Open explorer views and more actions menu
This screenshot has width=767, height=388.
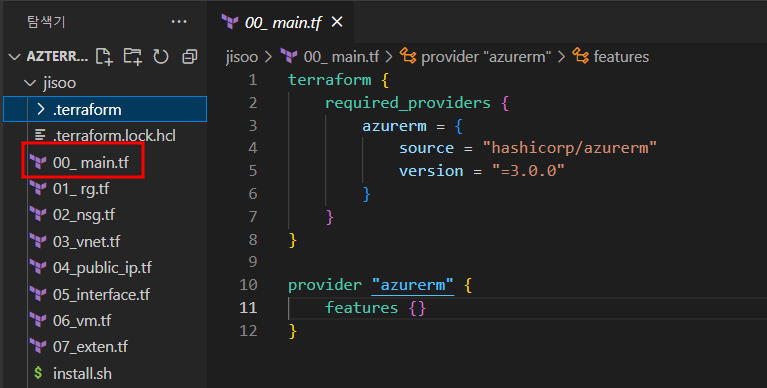coord(179,22)
